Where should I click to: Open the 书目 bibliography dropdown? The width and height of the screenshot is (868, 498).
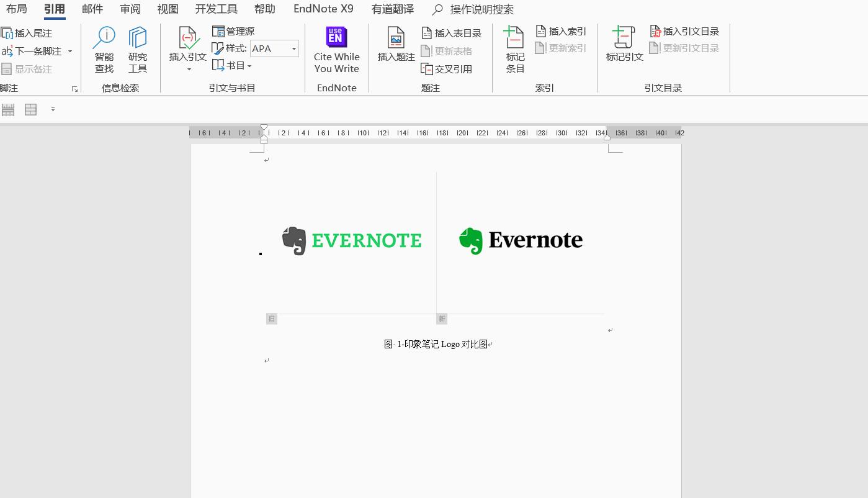(232, 65)
